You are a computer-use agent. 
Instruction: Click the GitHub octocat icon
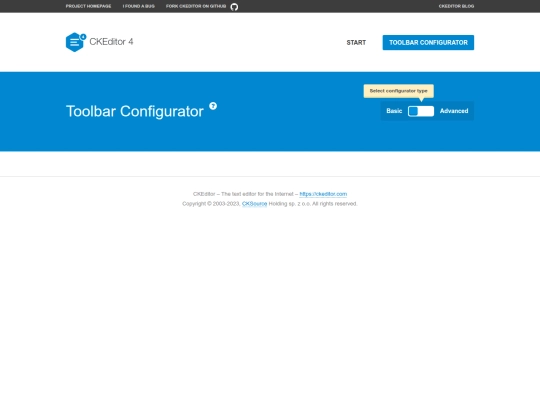pos(234,7)
